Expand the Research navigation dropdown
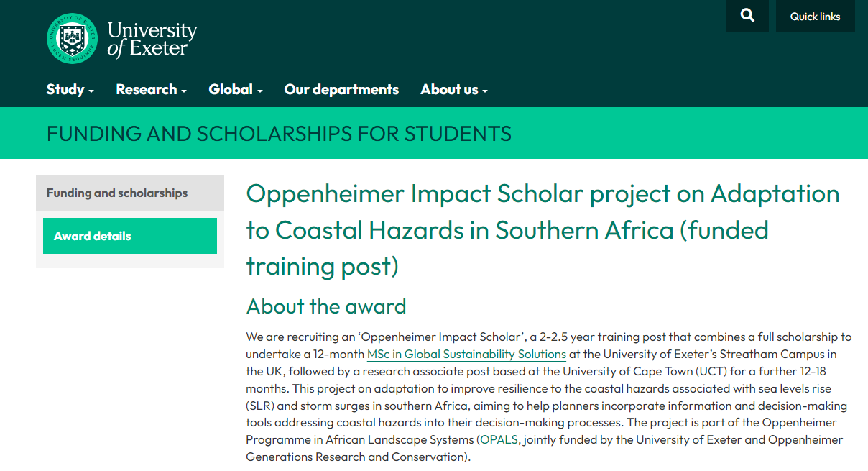This screenshot has width=868, height=471. coord(146,89)
